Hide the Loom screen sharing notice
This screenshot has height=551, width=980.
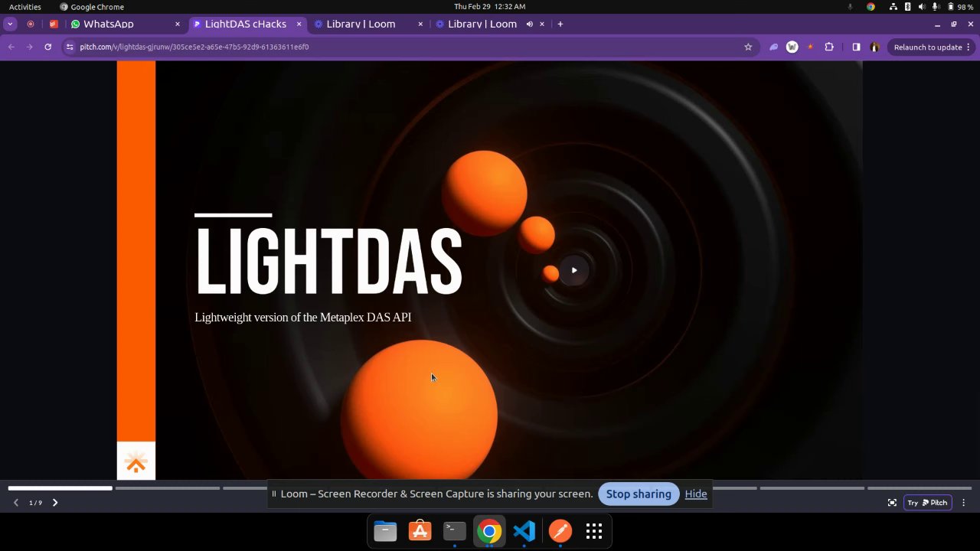point(696,494)
